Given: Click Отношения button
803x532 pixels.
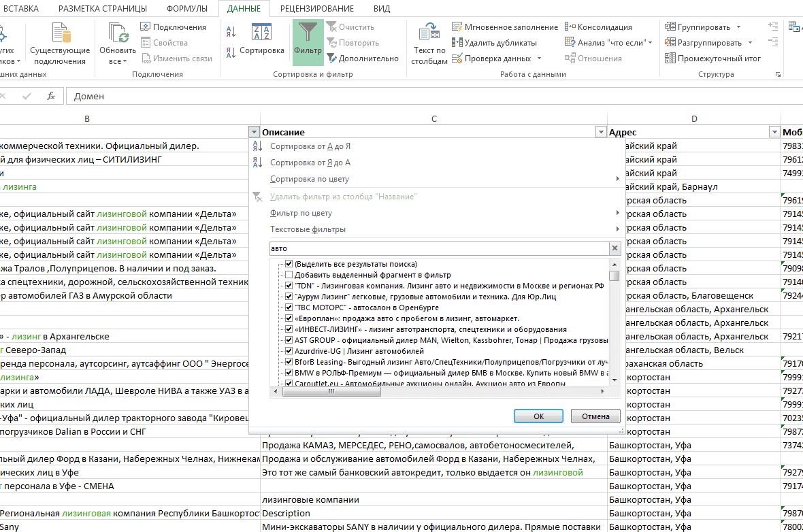Looking at the screenshot, I should (593, 59).
